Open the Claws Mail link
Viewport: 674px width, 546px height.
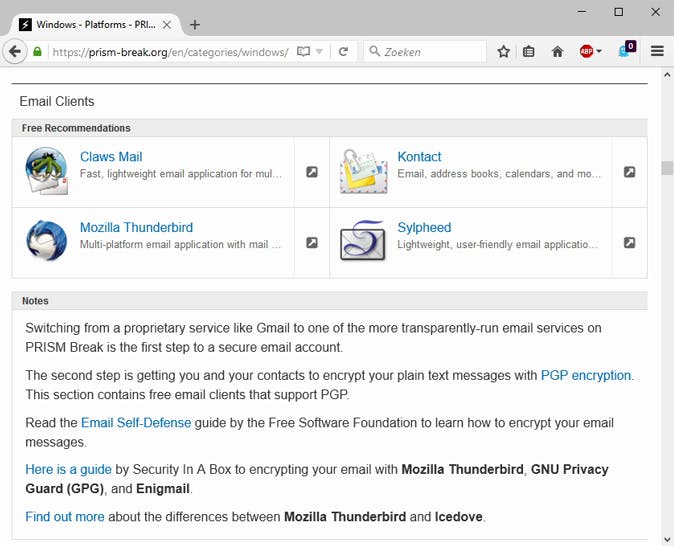click(111, 156)
